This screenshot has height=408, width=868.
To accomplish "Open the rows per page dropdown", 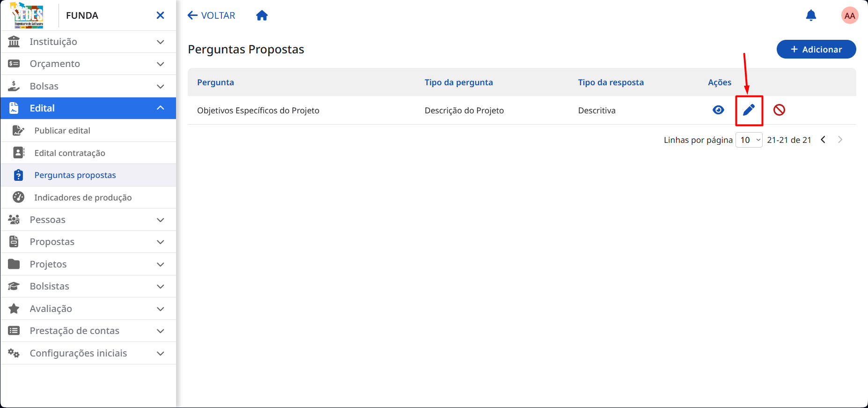I will click(749, 140).
